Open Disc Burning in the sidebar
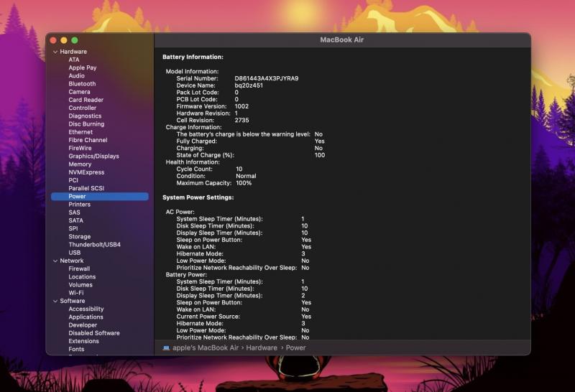 86,124
